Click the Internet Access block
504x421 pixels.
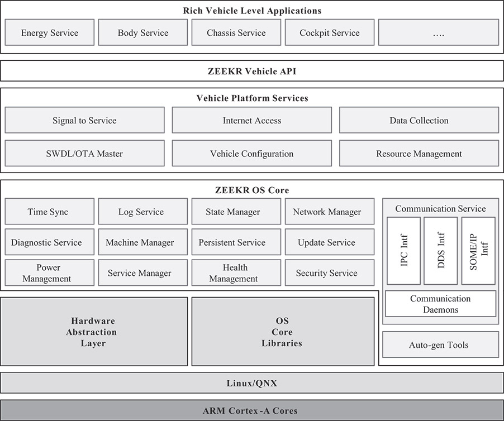pyautogui.click(x=251, y=120)
